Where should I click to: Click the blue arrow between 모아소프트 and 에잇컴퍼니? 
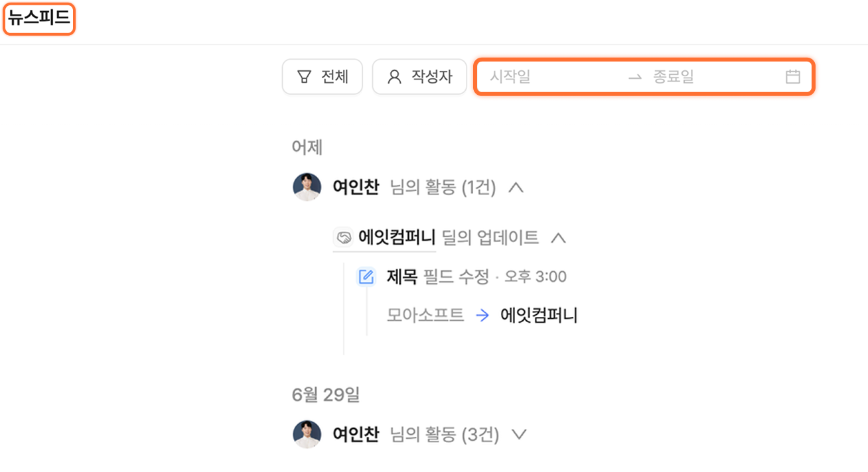click(x=482, y=316)
